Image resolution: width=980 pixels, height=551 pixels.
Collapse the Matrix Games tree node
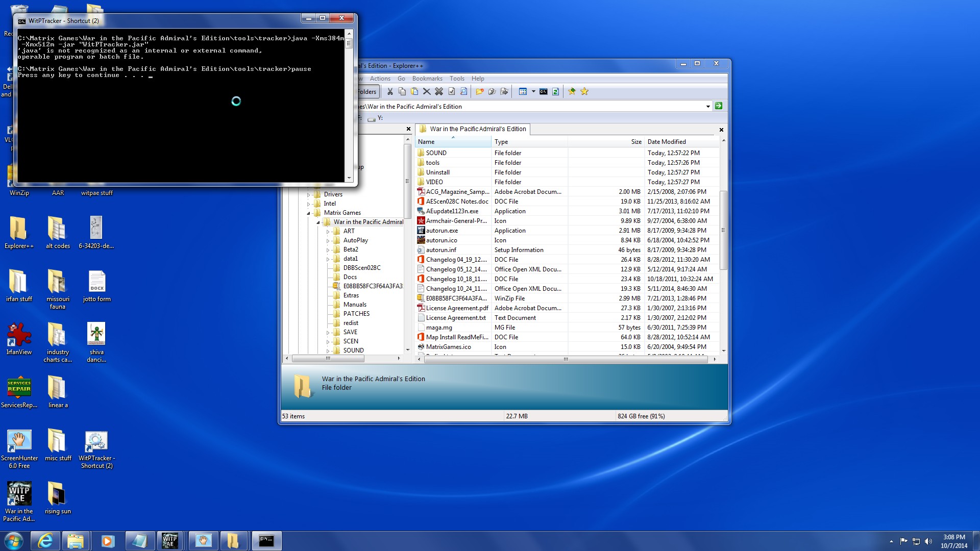tap(309, 213)
